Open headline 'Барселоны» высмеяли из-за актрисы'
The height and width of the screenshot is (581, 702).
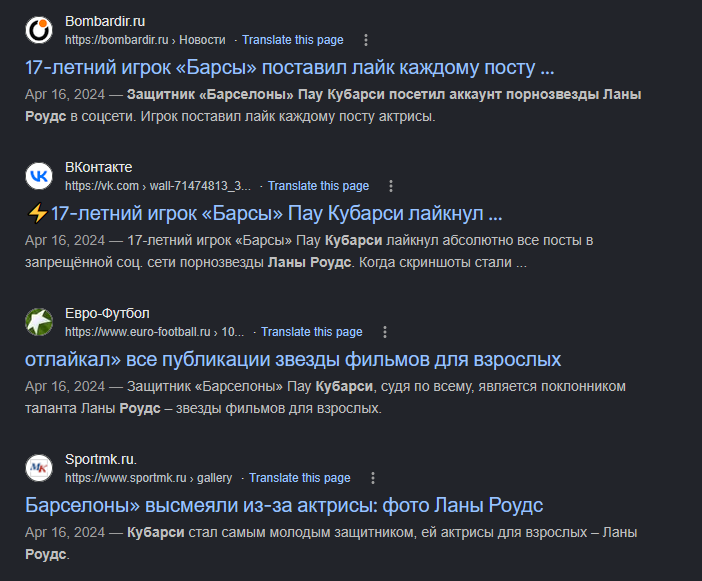284,505
